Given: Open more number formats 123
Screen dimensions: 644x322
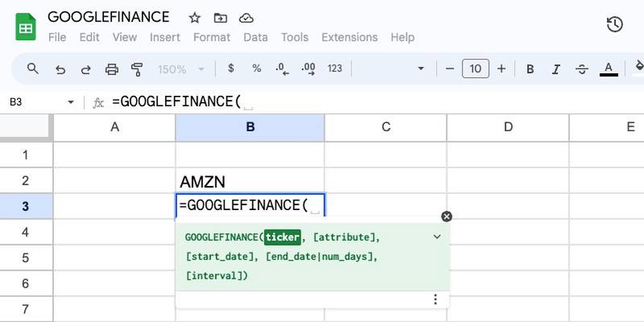Looking at the screenshot, I should pos(334,68).
